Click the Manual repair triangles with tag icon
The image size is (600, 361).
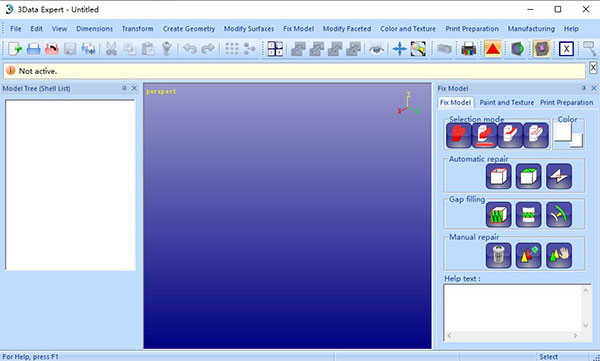click(528, 255)
